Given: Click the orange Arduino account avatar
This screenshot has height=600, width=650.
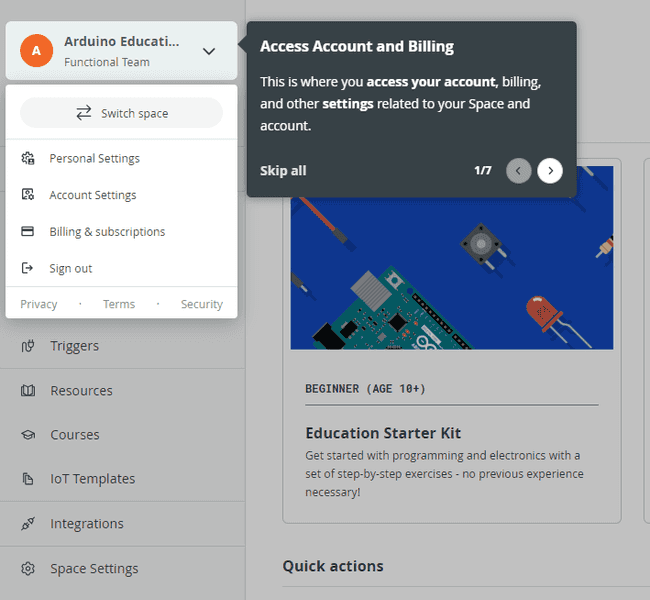Looking at the screenshot, I should pyautogui.click(x=37, y=50).
